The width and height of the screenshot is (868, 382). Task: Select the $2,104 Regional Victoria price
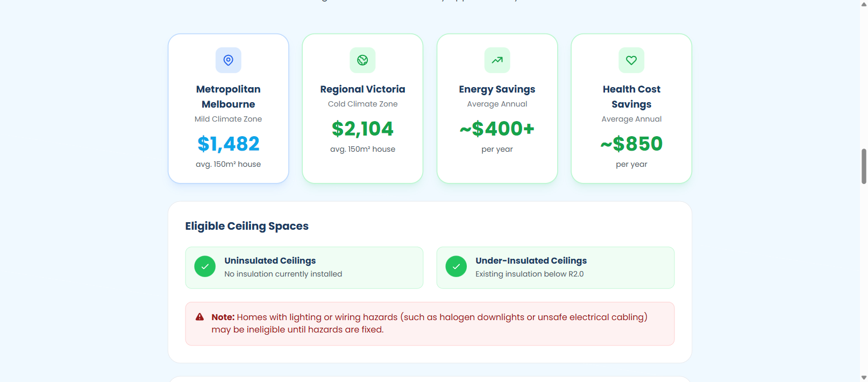pos(362,129)
